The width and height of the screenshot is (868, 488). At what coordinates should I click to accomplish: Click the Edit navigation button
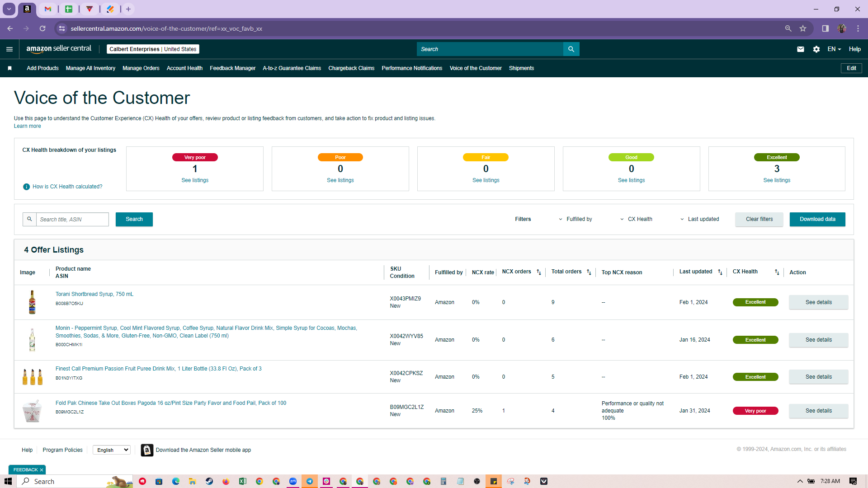tap(851, 68)
